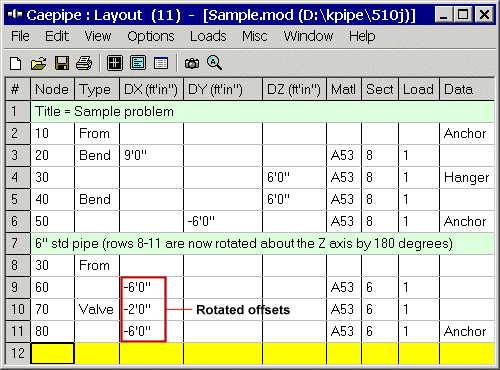The width and height of the screenshot is (500, 370).
Task: Click the Matl column header
Action: pos(344,89)
